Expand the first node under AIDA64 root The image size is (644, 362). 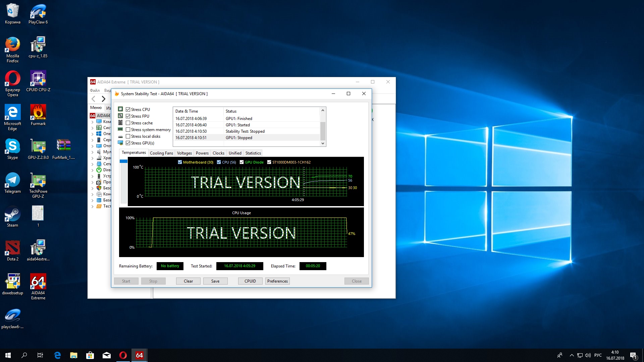coord(93,122)
